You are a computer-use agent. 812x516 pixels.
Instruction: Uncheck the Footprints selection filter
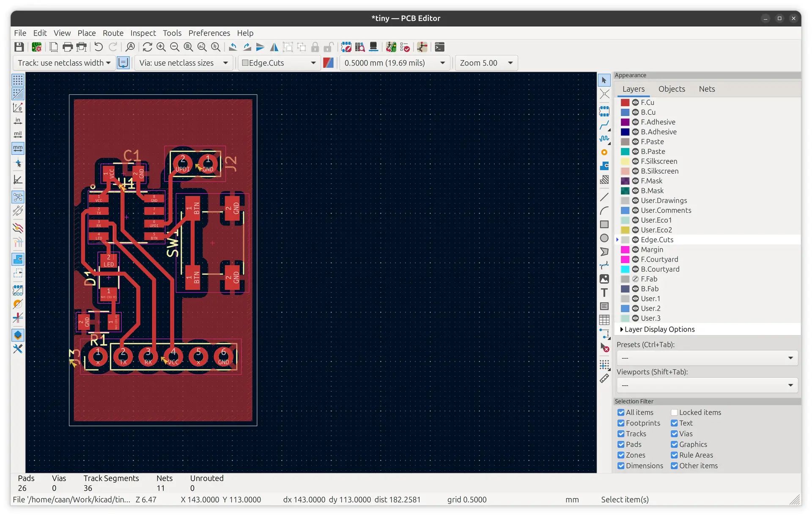tap(621, 423)
